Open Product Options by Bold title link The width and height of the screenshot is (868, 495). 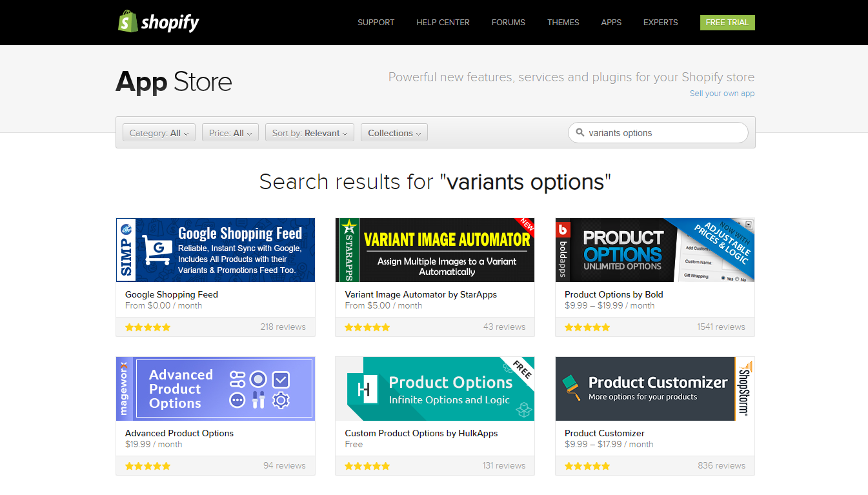(614, 294)
